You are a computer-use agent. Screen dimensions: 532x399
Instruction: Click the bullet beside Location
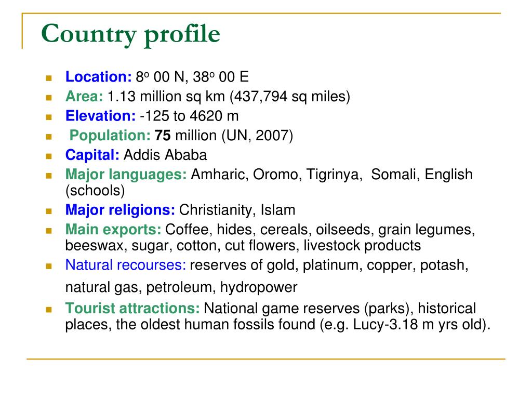(x=49, y=78)
